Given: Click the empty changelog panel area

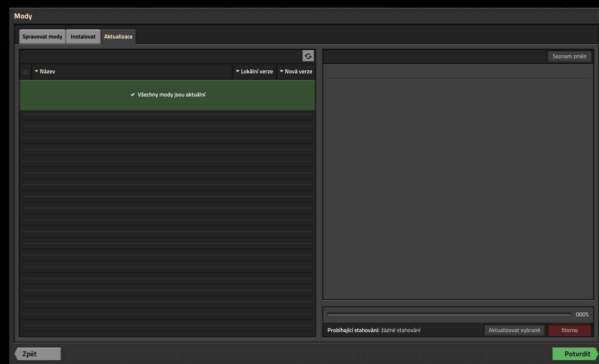Looking at the screenshot, I should (458, 188).
